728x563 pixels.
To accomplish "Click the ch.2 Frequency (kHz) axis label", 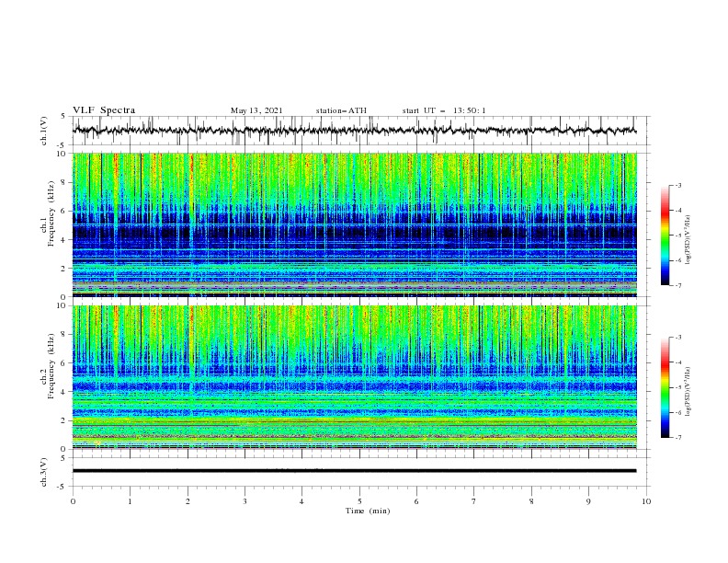I will coord(49,366).
